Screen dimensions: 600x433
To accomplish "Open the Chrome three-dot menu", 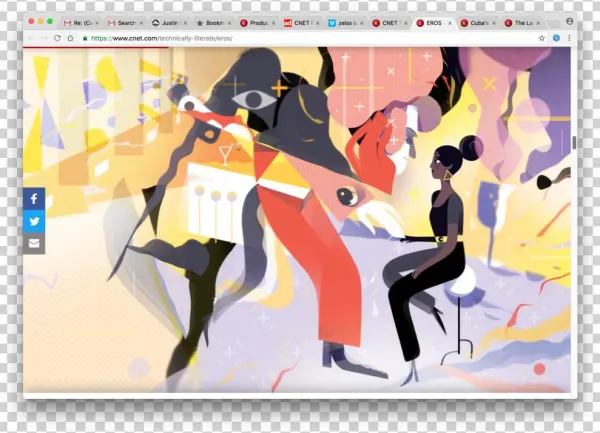I will pos(569,38).
